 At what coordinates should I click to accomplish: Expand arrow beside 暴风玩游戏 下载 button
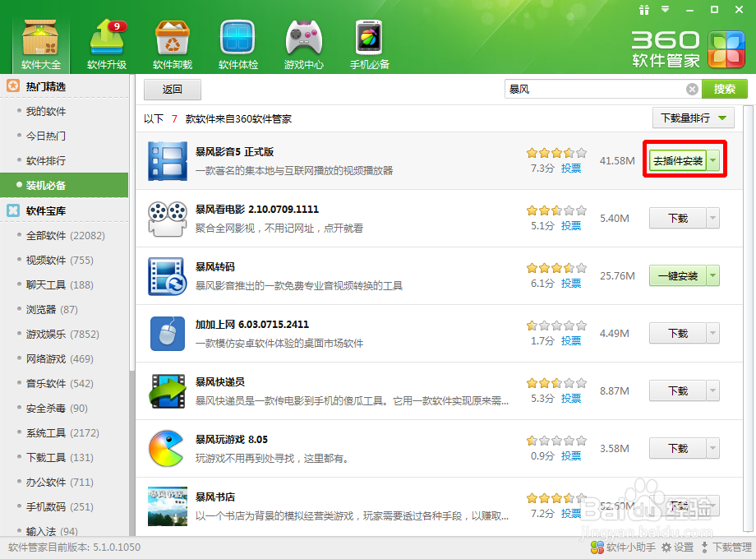click(x=713, y=449)
